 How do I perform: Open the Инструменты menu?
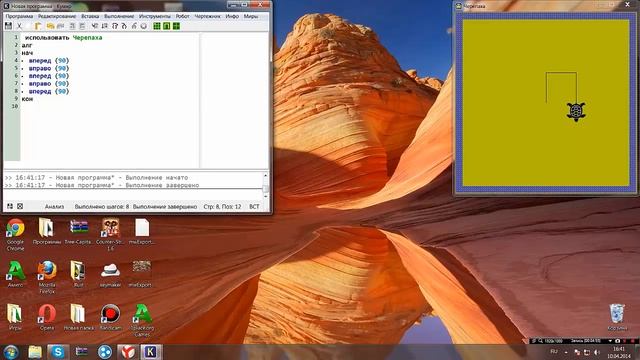155,16
